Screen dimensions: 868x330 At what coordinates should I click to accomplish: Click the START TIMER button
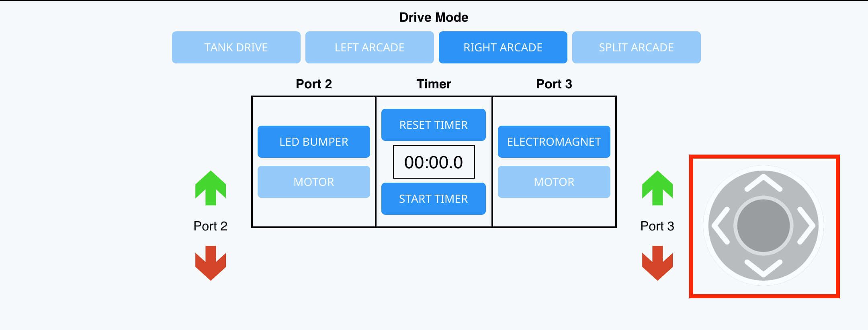[433, 198]
